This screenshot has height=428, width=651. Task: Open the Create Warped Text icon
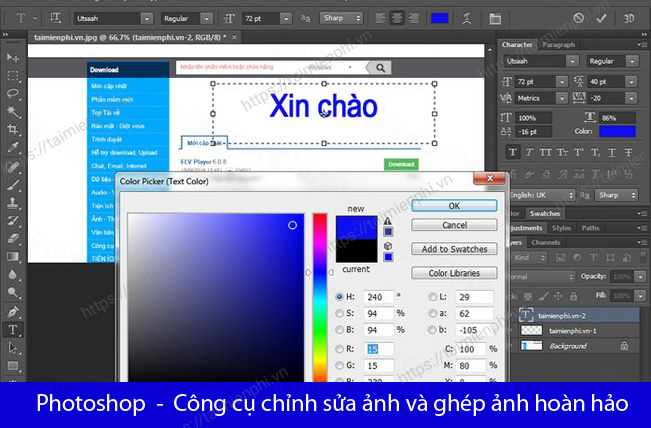coord(467,18)
